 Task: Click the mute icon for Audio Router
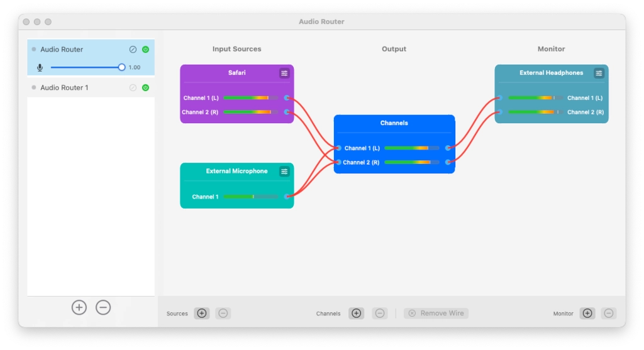[x=133, y=49]
